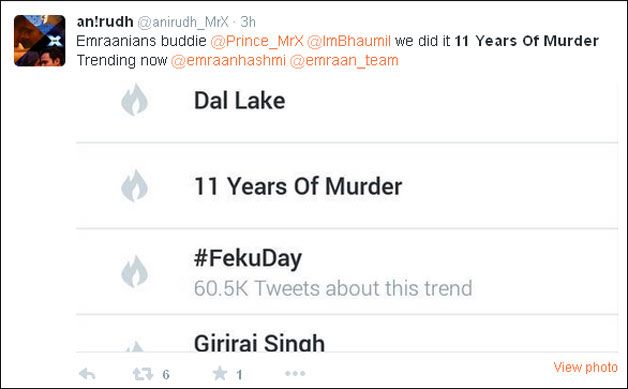
Task: Open the @Prince_MrX mention
Action: pyautogui.click(x=257, y=41)
